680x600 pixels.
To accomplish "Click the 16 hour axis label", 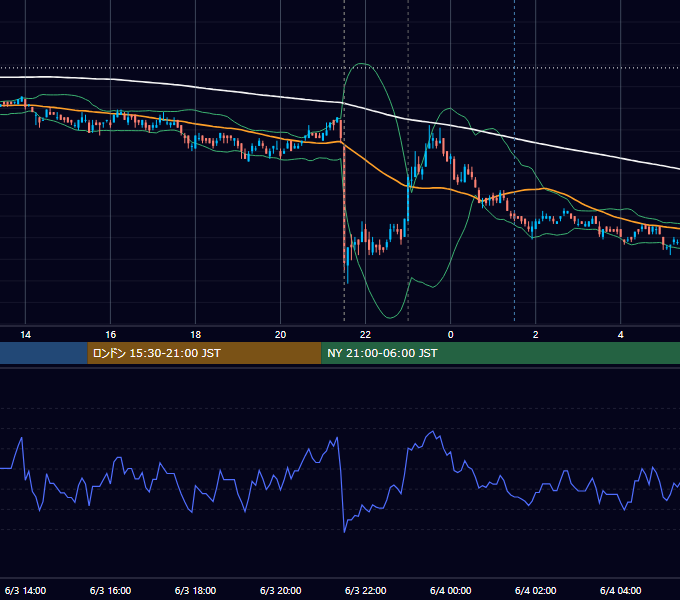I will click(111, 334).
